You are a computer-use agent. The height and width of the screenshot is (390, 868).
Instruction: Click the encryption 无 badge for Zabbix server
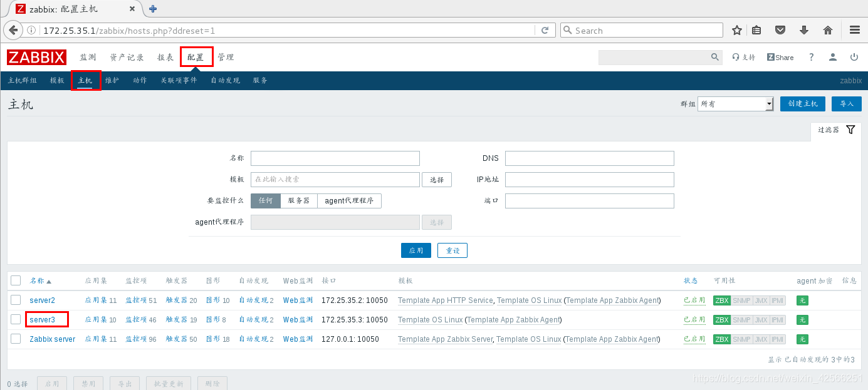[x=802, y=339]
